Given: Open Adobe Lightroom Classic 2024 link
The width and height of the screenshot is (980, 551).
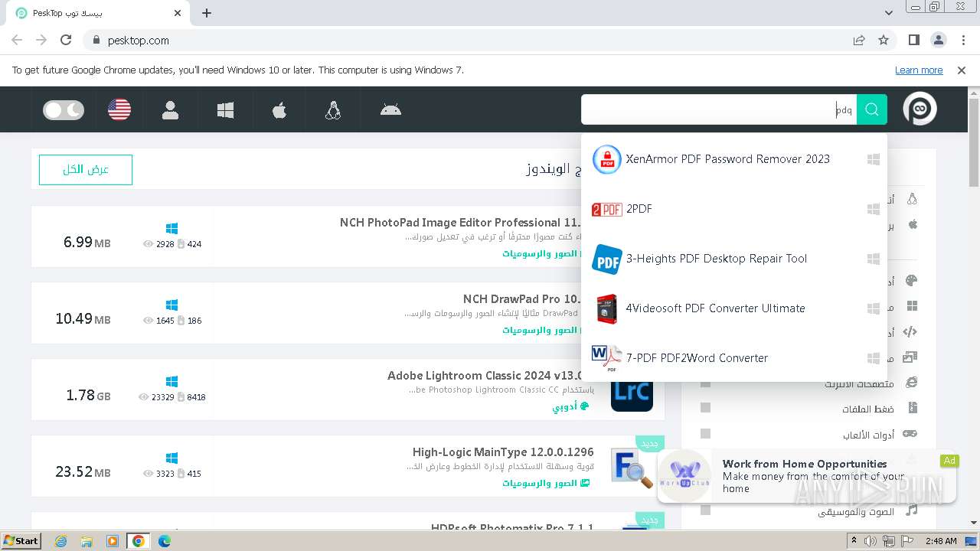Looking at the screenshot, I should click(485, 376).
